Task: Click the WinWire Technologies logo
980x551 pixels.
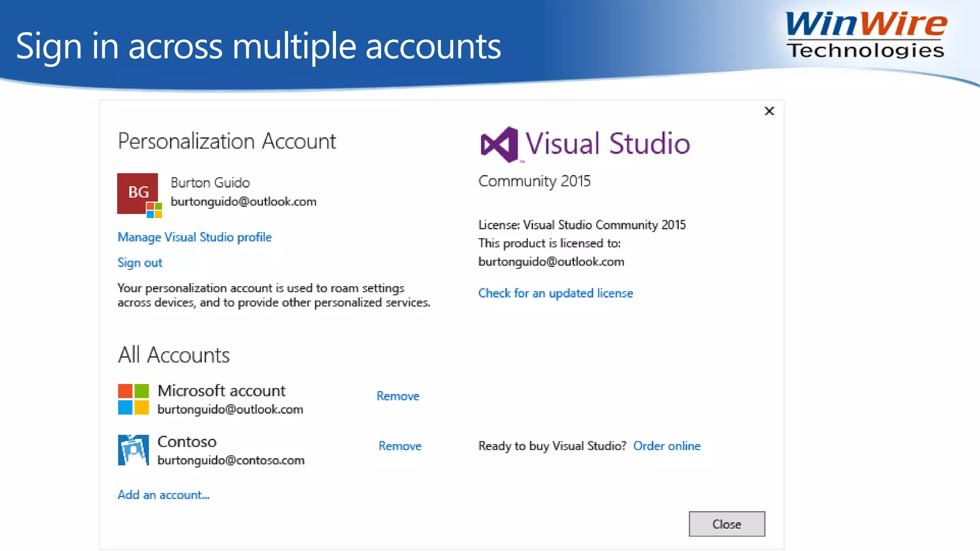Action: pos(866,35)
